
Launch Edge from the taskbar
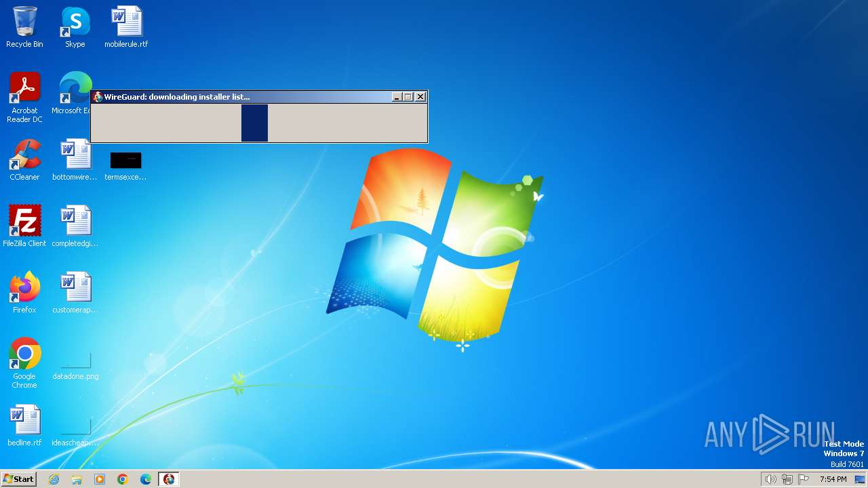[146, 479]
